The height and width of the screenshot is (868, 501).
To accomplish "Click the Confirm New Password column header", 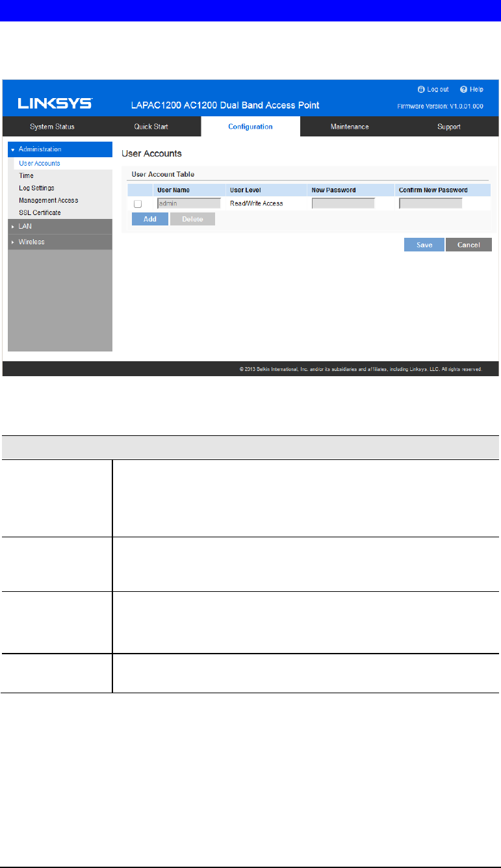I will click(433, 190).
